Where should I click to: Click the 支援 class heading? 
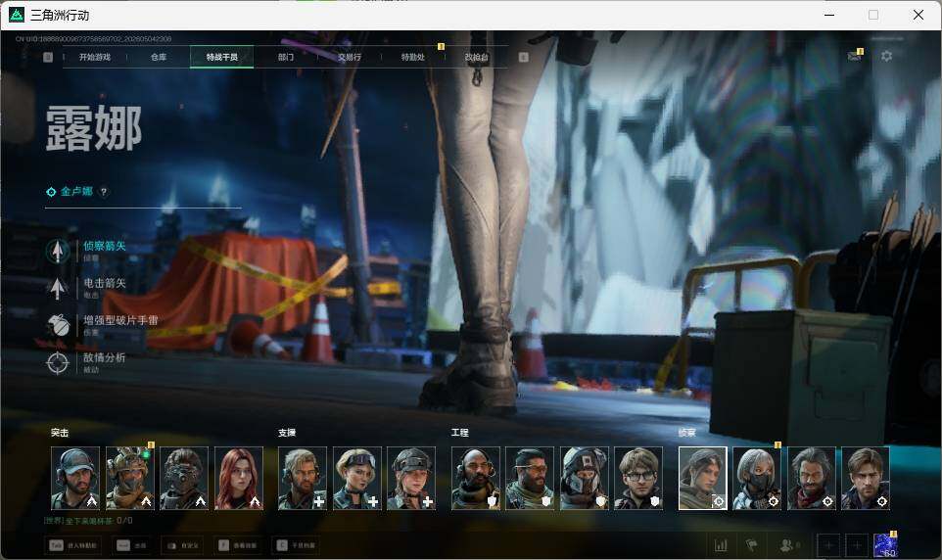287,433
